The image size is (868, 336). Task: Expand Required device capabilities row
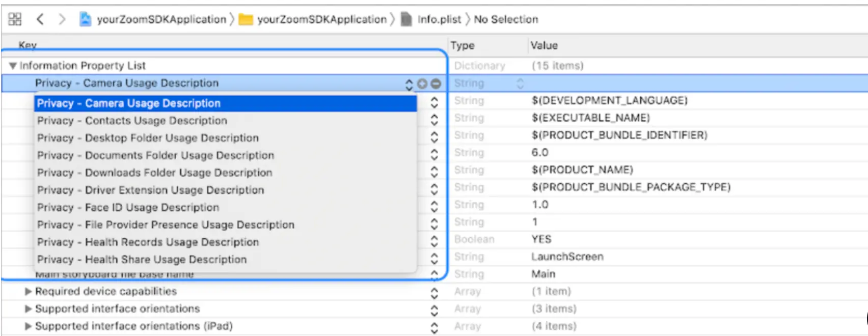coord(29,292)
